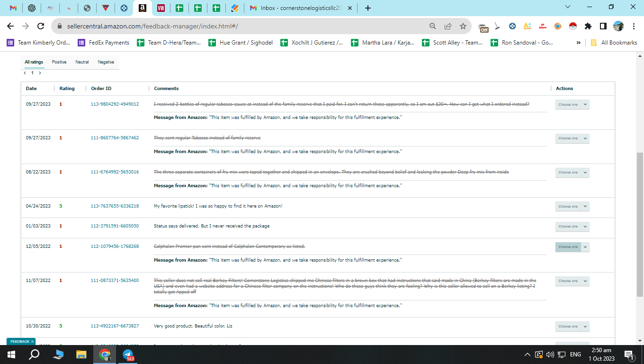Image resolution: width=644 pixels, height=364 pixels.
Task: Open Choose one dropdown for order 113-9804292-4949012
Action: (572, 104)
